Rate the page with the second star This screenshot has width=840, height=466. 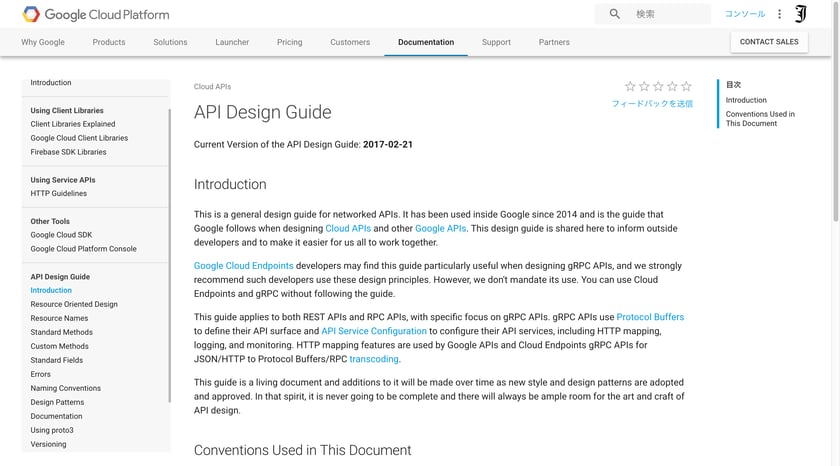(x=644, y=86)
